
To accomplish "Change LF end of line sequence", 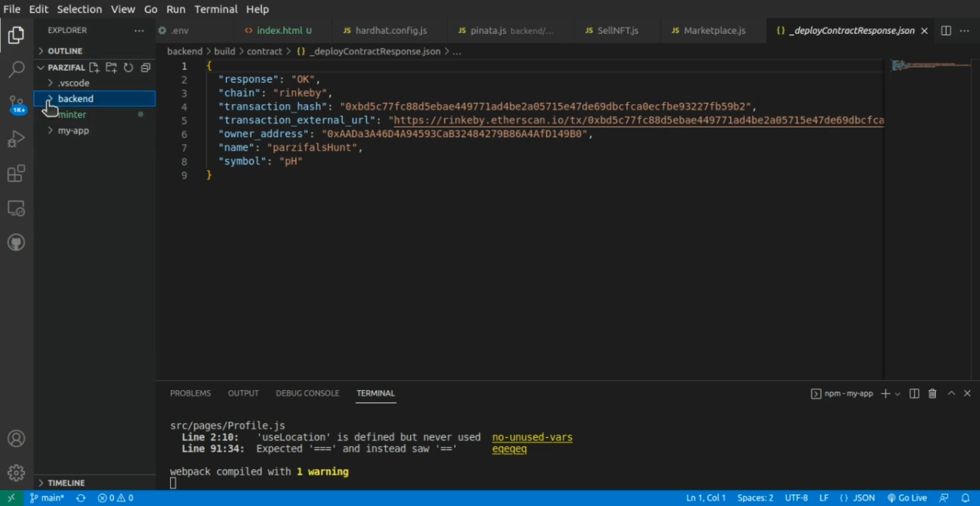I will point(824,498).
